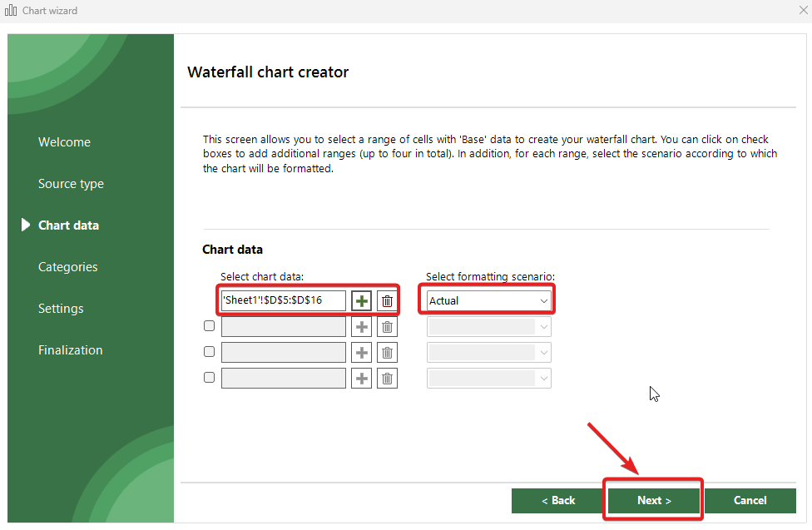Close the Chart wizard window
This screenshot has width=812, height=530.
[x=803, y=11]
